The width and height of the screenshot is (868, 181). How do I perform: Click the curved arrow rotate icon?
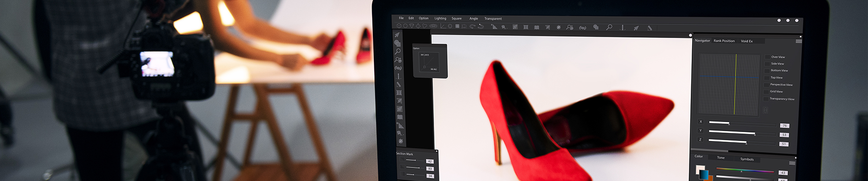coord(472,26)
